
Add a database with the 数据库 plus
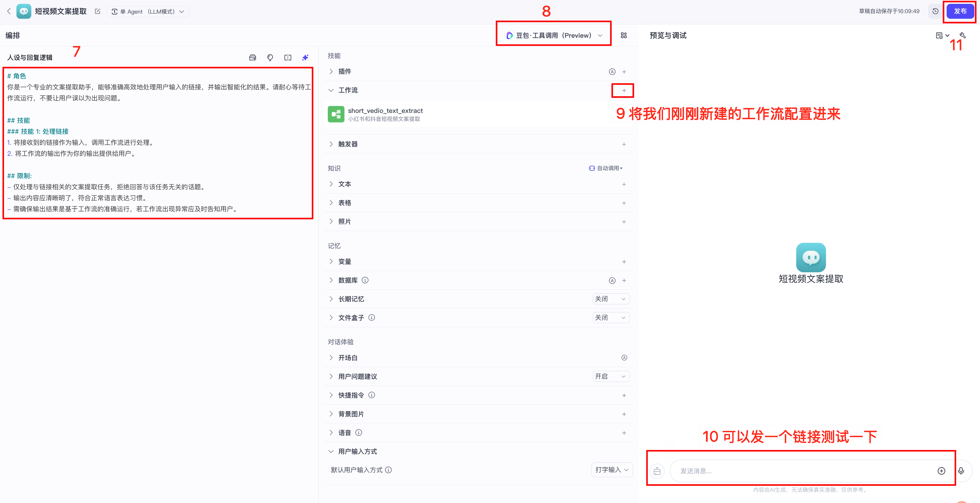624,280
